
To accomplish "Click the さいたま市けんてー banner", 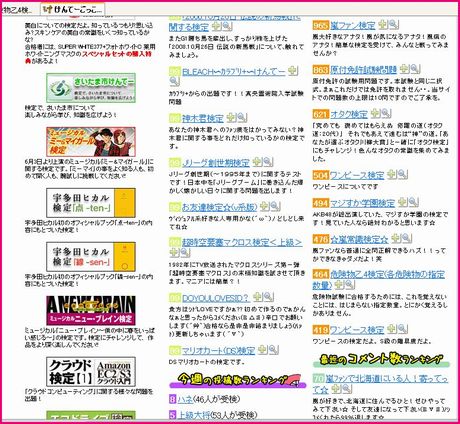I will tap(91, 88).
